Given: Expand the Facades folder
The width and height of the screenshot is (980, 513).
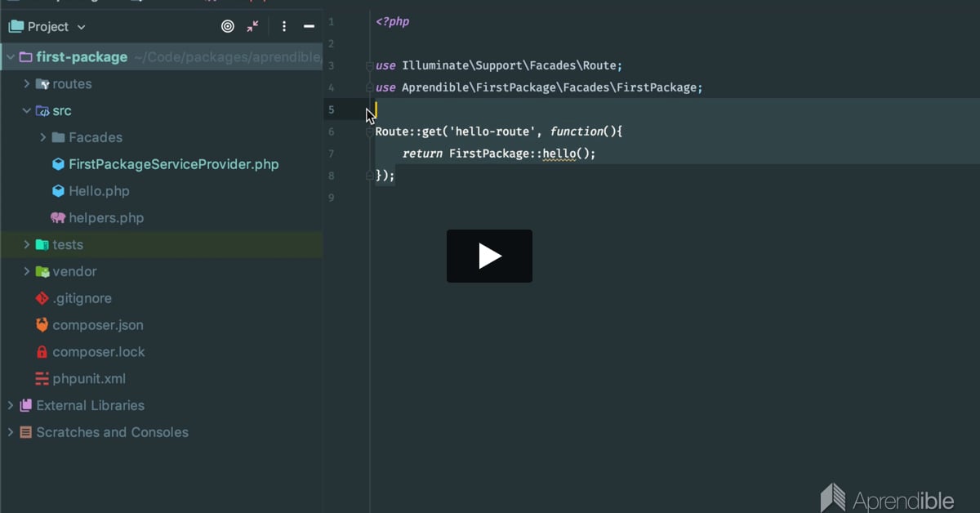Looking at the screenshot, I should (x=43, y=138).
